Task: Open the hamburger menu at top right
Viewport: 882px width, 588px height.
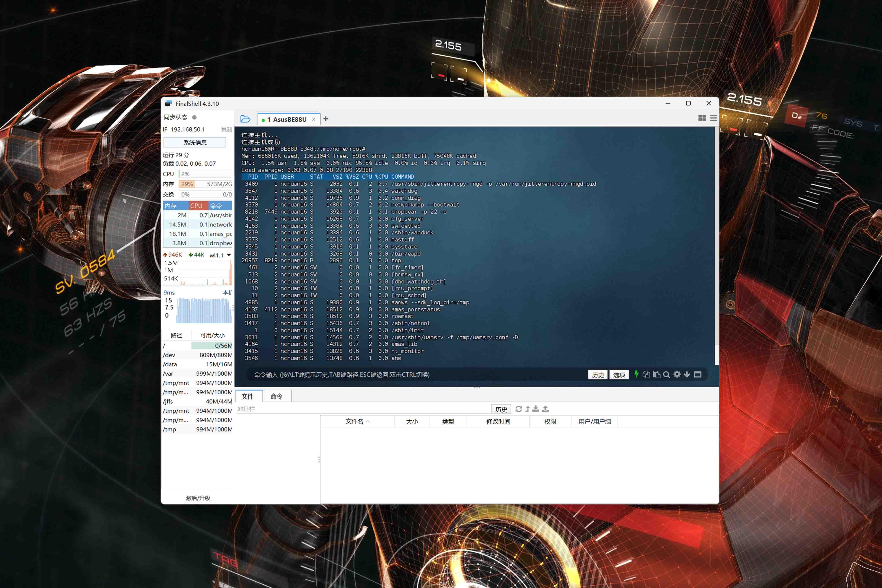Action: [713, 118]
